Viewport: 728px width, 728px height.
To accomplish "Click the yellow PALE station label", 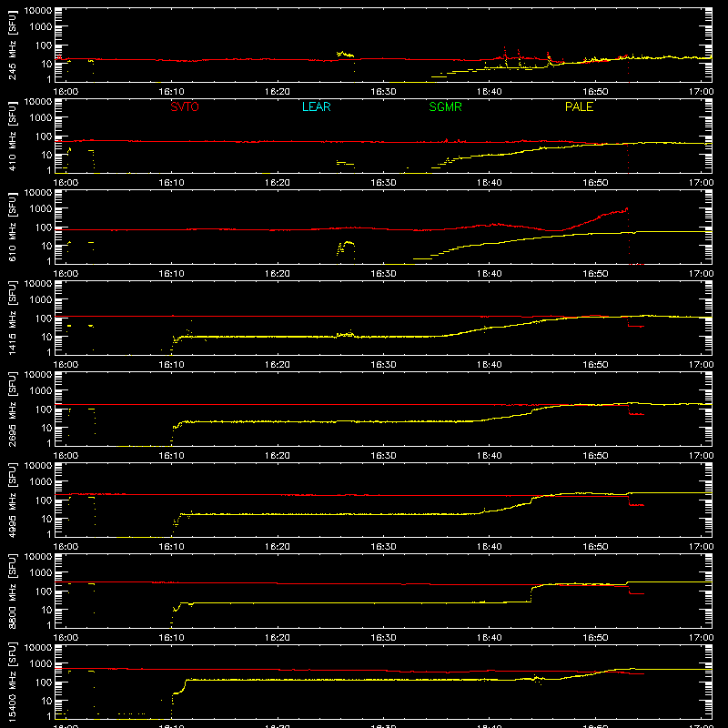I will click(x=579, y=106).
